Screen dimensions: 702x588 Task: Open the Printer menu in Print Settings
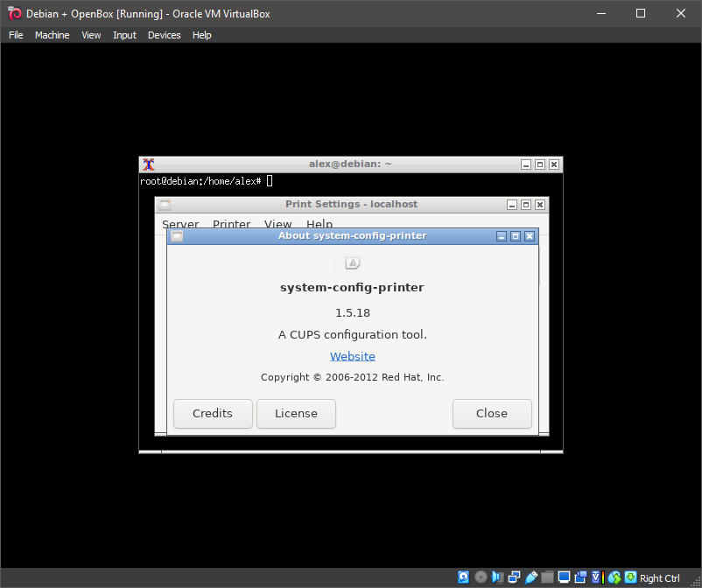(x=231, y=224)
